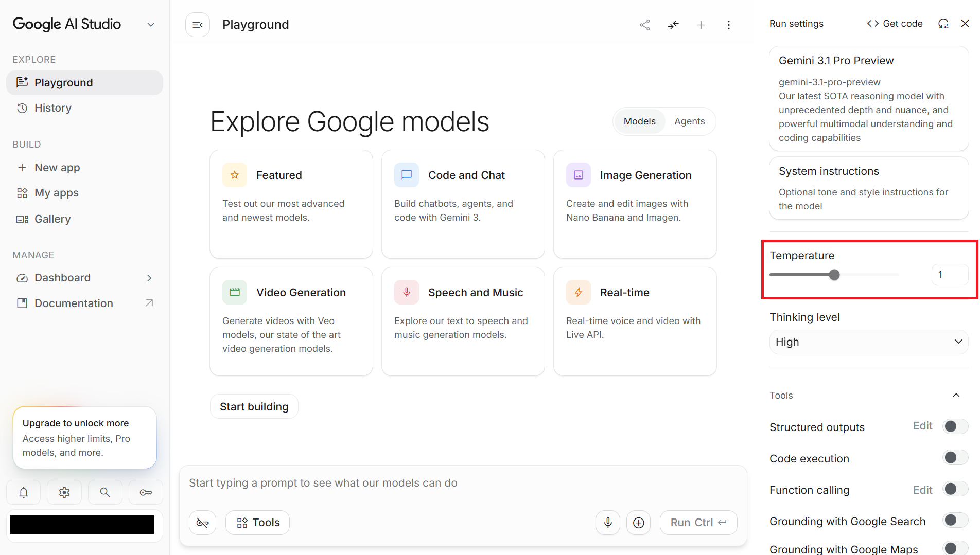Viewport: 980px width, 555px height.
Task: Switch to the Agents tab
Action: tap(690, 121)
